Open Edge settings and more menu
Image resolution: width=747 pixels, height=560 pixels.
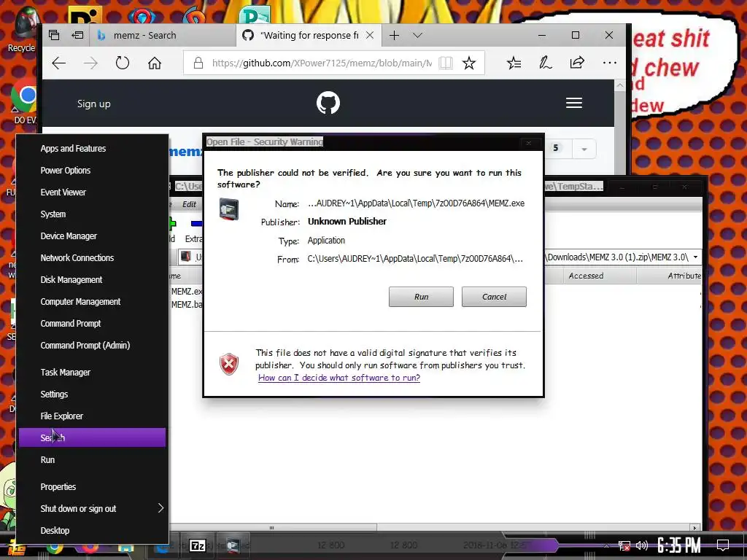pos(609,63)
